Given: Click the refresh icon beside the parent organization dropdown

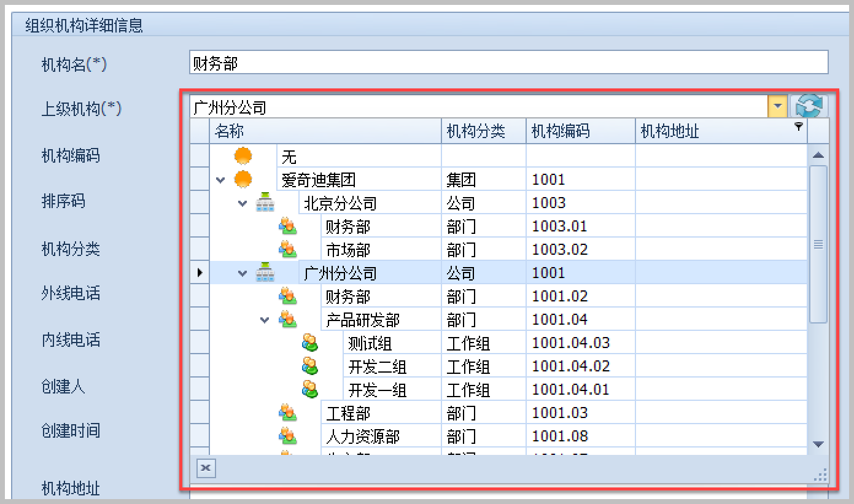Looking at the screenshot, I should point(809,106).
